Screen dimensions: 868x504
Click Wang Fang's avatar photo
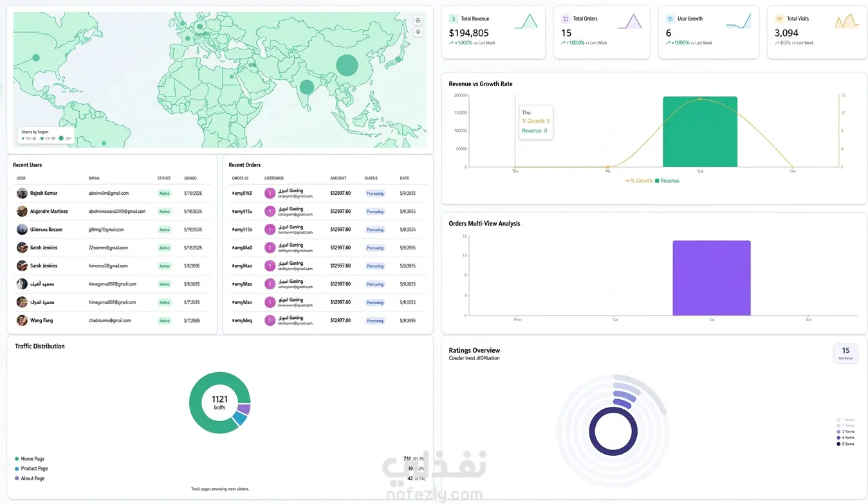[22, 320]
